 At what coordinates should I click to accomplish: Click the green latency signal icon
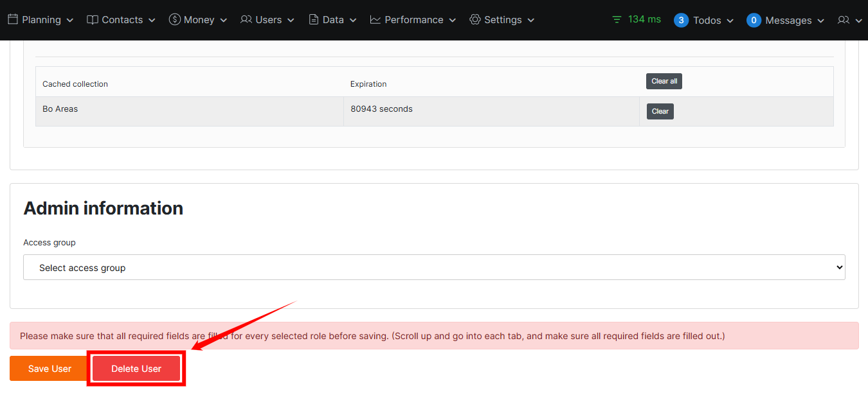coord(617,20)
